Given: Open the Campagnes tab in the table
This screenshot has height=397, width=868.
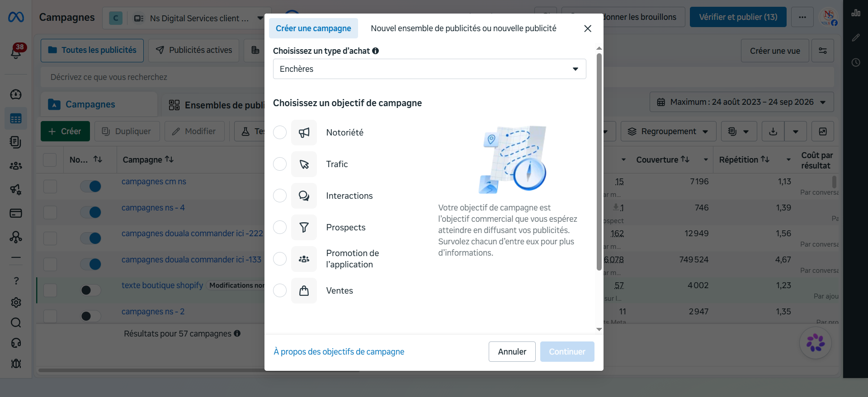Looking at the screenshot, I should click(x=99, y=104).
